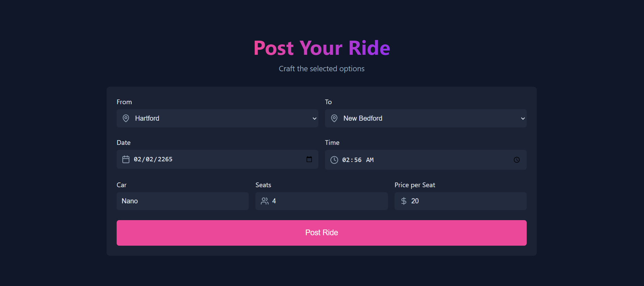Click the people icon in Seats field
The height and width of the screenshot is (286, 644).
tap(265, 201)
